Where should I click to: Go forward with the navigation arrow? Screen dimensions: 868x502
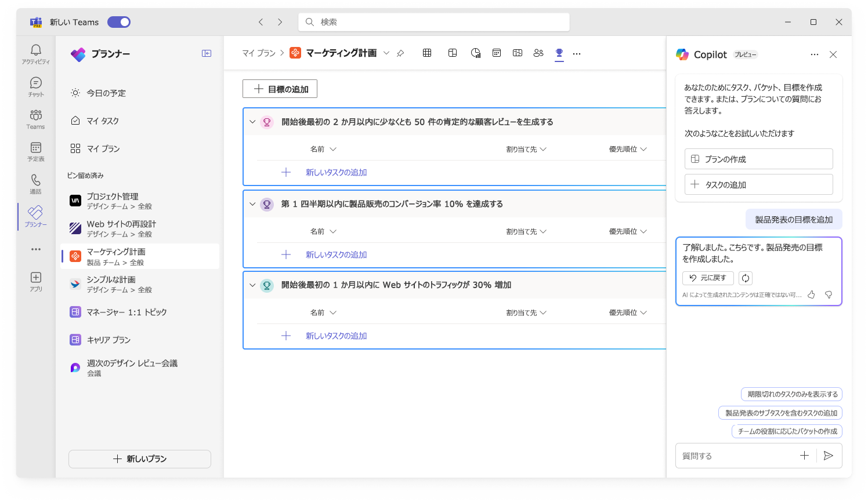(280, 22)
